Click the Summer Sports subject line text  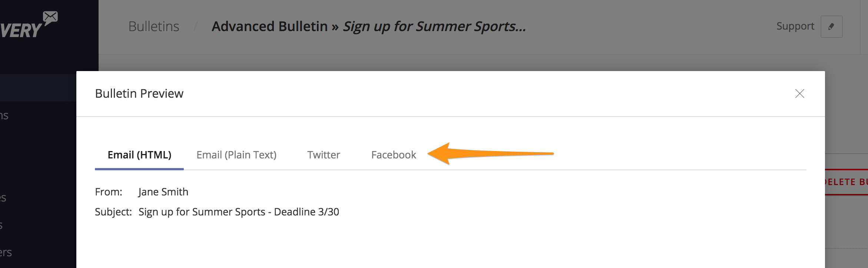pyautogui.click(x=239, y=212)
